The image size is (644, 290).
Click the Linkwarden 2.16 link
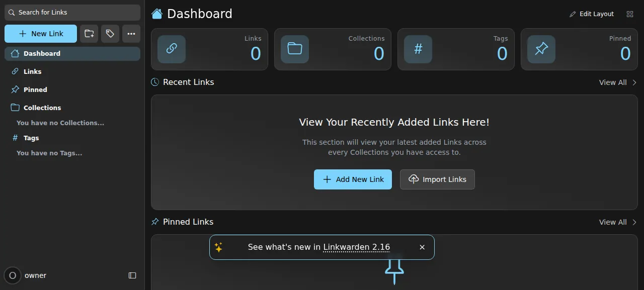point(357,247)
